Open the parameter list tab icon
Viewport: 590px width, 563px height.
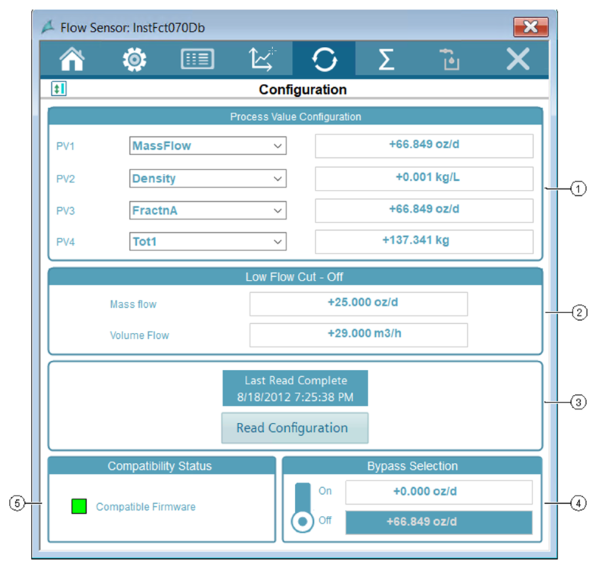coord(198,59)
